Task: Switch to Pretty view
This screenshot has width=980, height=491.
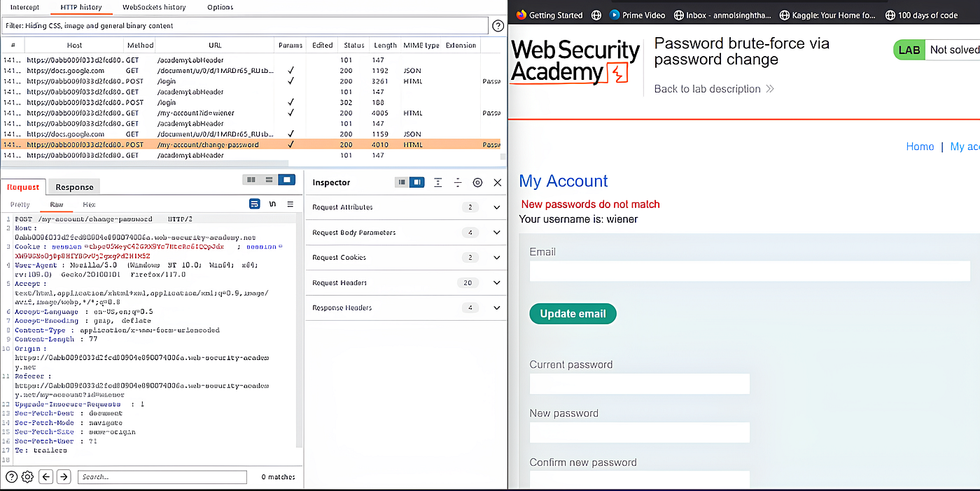Action: [x=20, y=205]
